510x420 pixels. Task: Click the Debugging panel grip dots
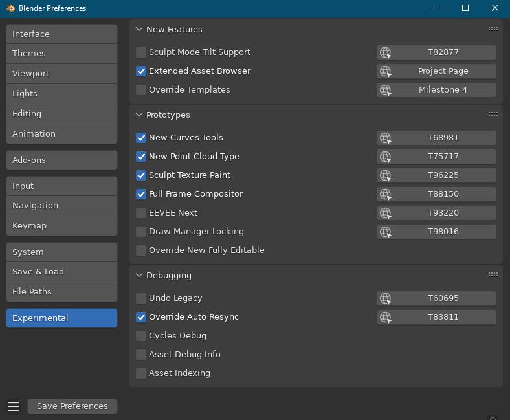tap(493, 274)
